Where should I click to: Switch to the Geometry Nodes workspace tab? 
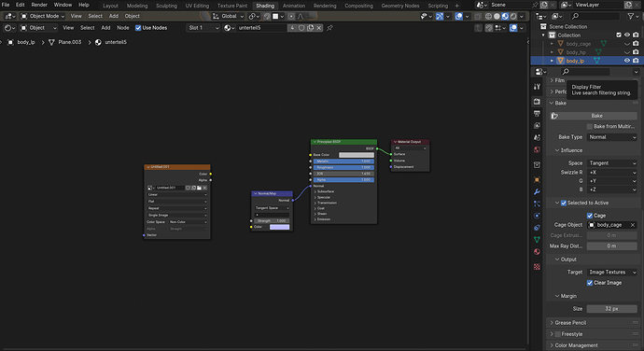point(400,6)
